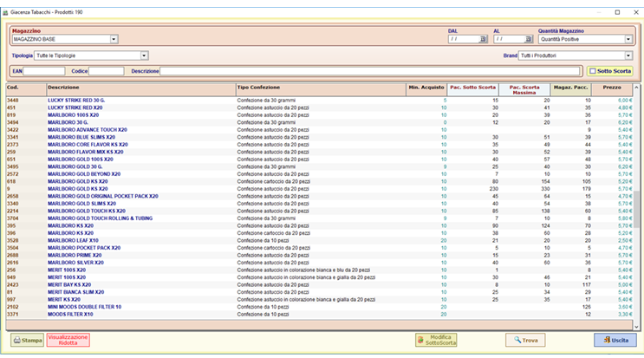Image resolution: width=644 pixels, height=358 pixels.
Task: Select the MARLBORO LEAF X10 row
Action: (x=319, y=241)
